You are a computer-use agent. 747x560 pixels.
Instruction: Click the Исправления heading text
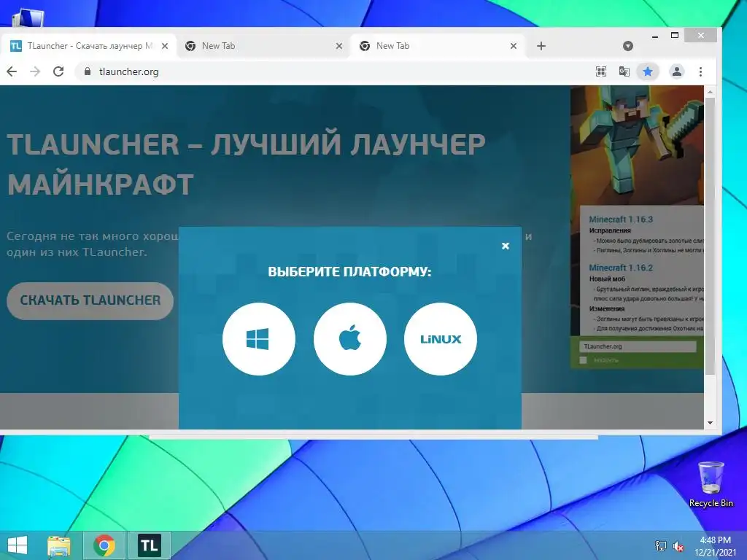pos(610,230)
